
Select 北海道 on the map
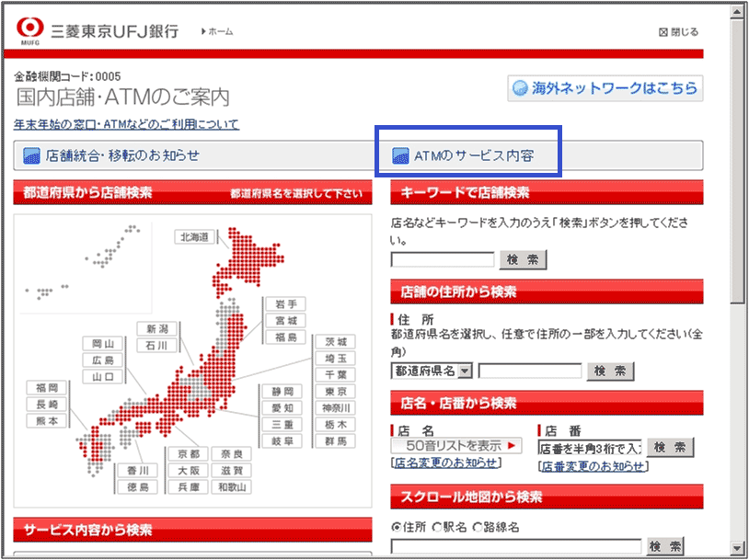[x=194, y=237]
